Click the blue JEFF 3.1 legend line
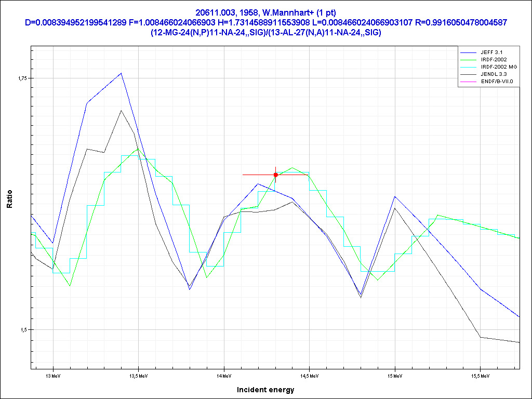 (x=469, y=52)
